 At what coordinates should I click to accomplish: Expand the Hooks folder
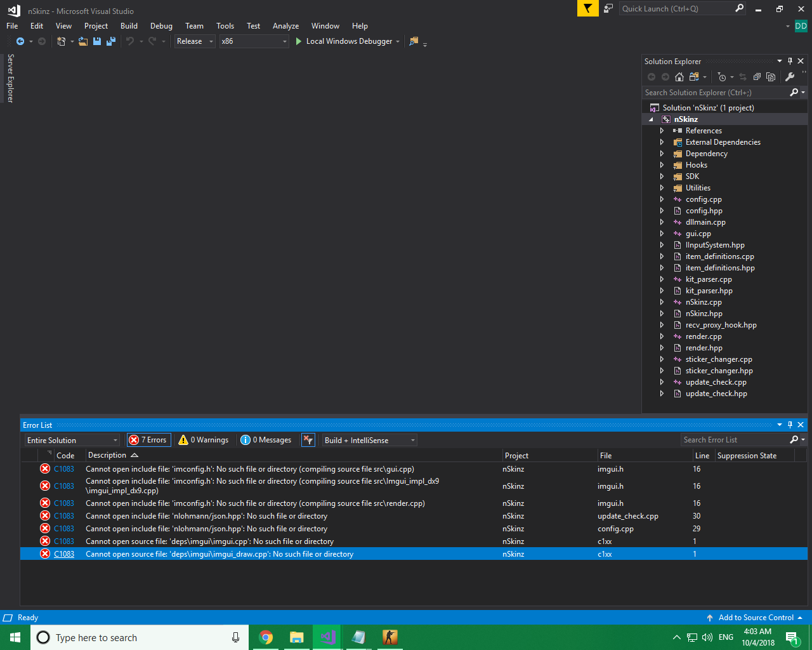[662, 165]
